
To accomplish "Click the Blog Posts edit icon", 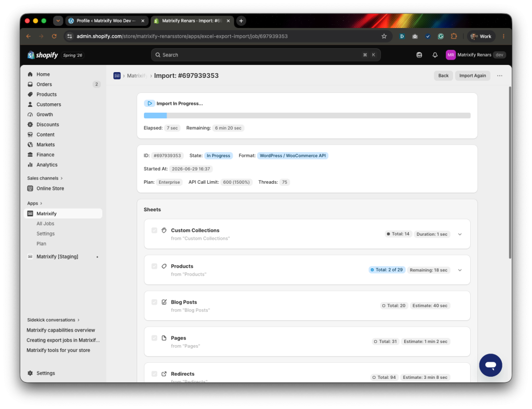I will pos(164,302).
